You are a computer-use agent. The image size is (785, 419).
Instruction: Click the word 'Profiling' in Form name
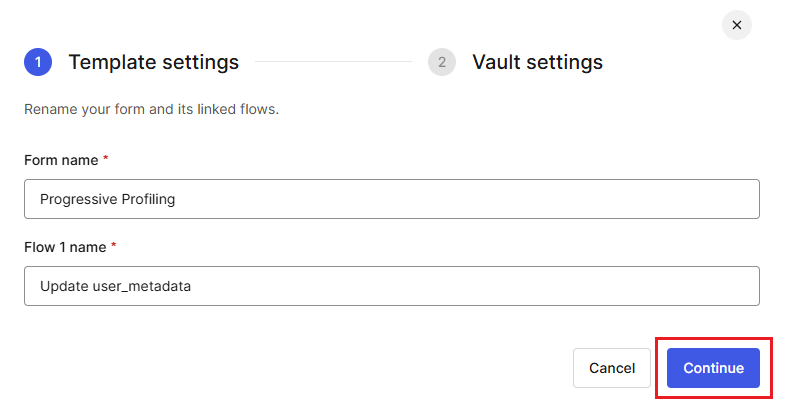pos(148,199)
